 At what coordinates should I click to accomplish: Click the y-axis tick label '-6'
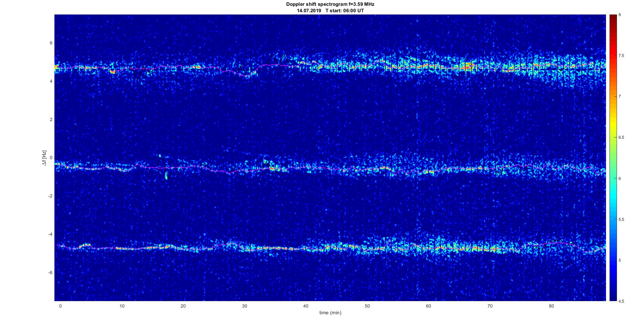coord(51,272)
